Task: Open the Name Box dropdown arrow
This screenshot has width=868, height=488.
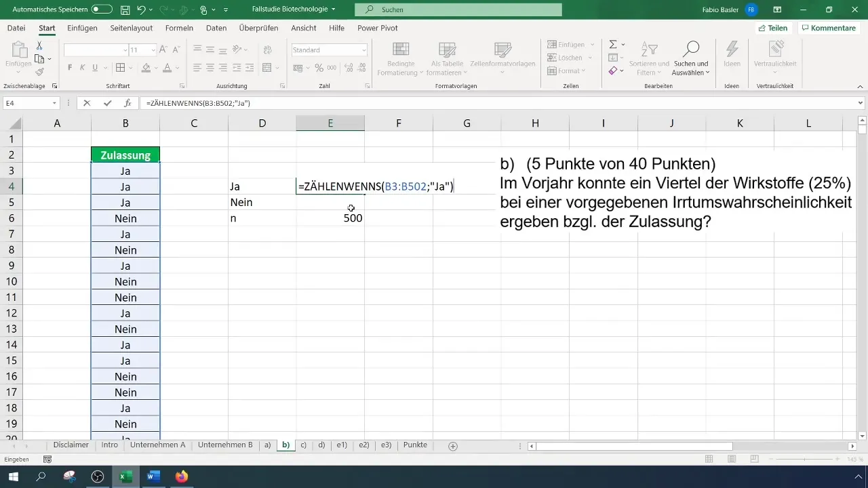Action: (55, 103)
